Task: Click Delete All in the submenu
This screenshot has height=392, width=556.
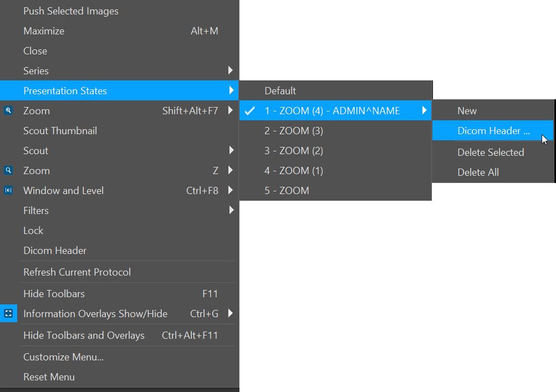Action: (x=478, y=172)
